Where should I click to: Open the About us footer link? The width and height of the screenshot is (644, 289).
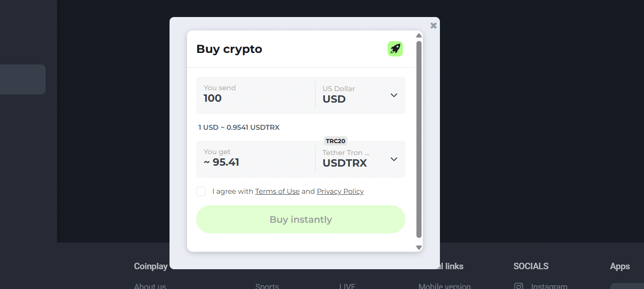pyautogui.click(x=150, y=286)
